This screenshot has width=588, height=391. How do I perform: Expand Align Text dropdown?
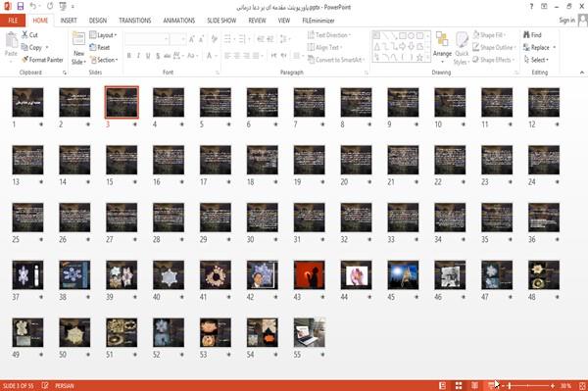324,47
